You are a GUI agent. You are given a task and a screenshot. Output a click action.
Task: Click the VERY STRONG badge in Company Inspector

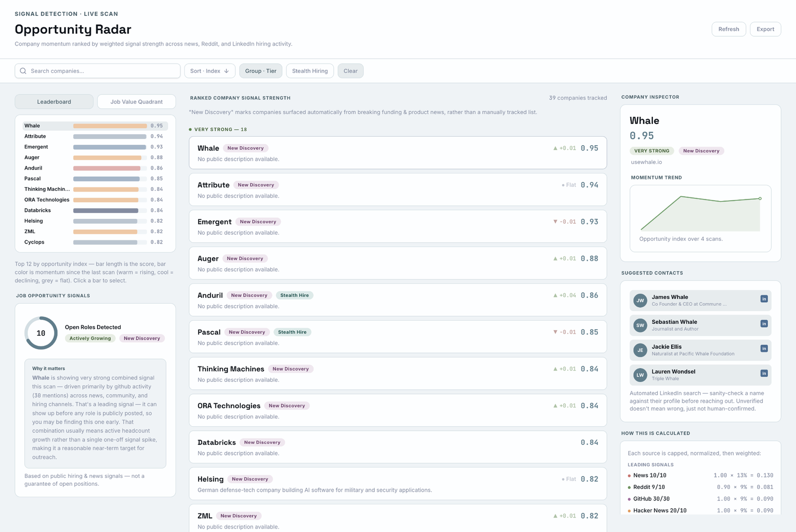652,151
